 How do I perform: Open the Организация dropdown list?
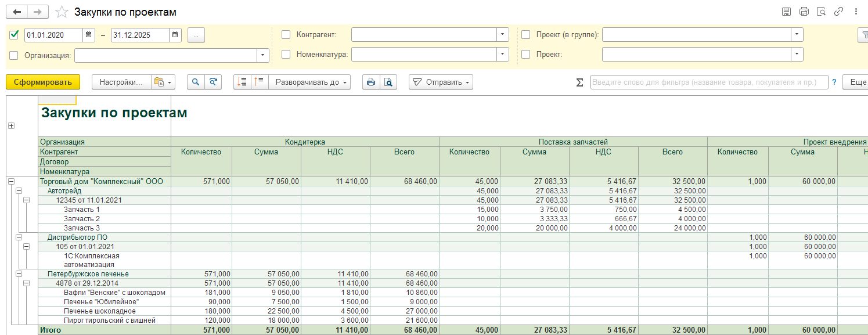click(x=263, y=56)
